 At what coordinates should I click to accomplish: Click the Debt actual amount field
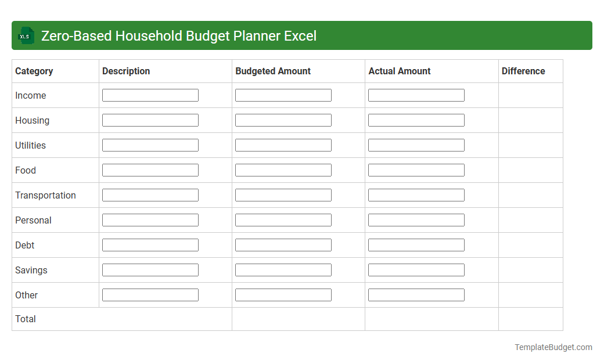(x=416, y=244)
